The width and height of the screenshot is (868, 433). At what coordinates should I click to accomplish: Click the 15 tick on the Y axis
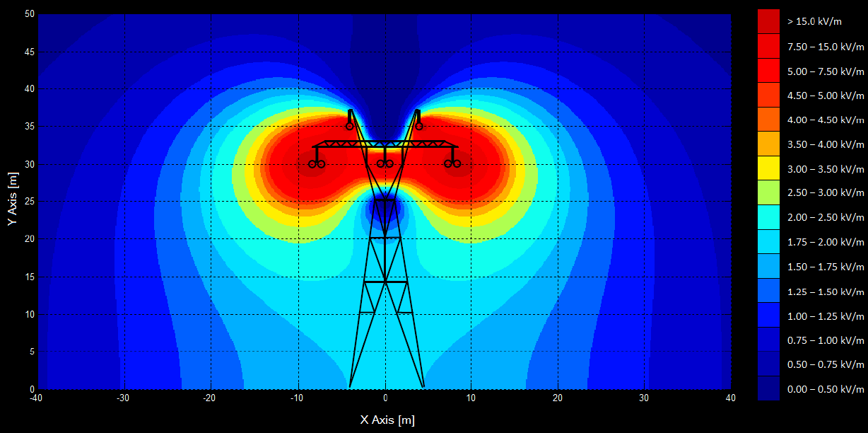[x=30, y=277]
